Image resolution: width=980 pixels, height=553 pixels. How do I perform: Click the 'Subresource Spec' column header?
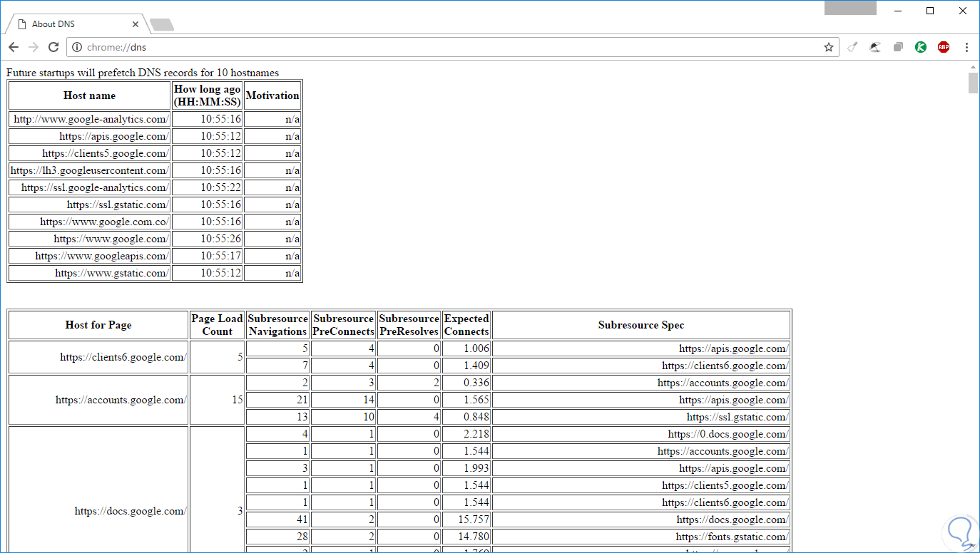641,325
